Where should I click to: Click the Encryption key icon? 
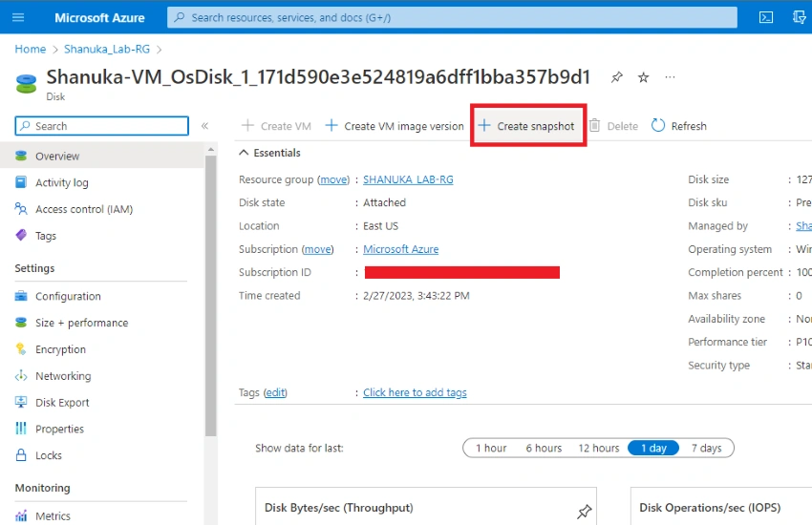coord(21,349)
